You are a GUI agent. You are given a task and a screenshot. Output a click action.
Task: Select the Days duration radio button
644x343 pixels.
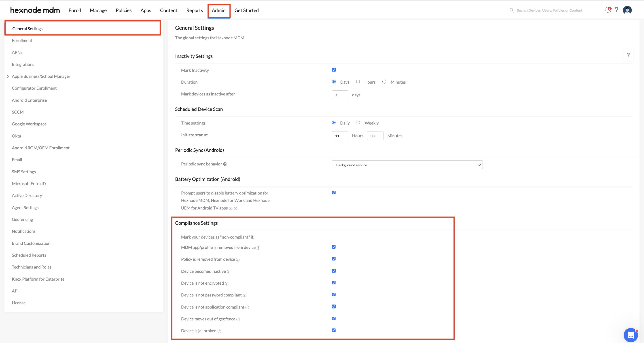(333, 81)
